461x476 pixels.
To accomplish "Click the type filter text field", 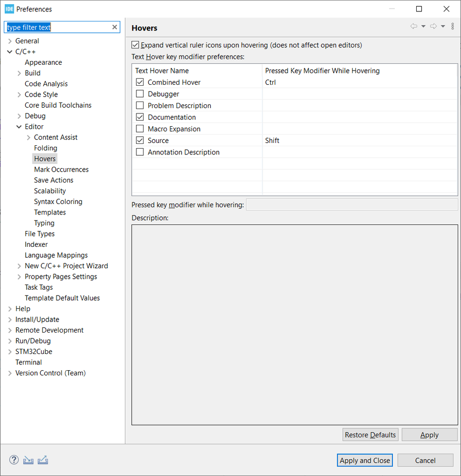I will click(57, 27).
